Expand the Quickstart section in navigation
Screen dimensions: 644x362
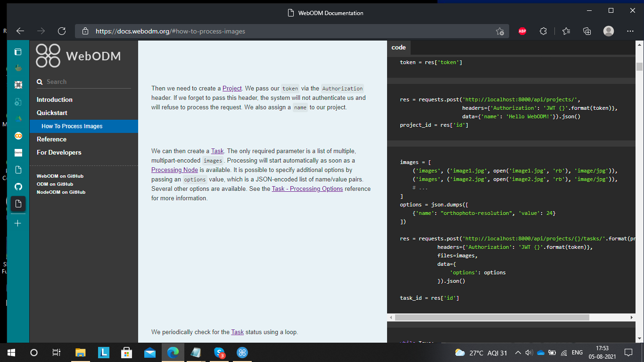[x=52, y=113]
